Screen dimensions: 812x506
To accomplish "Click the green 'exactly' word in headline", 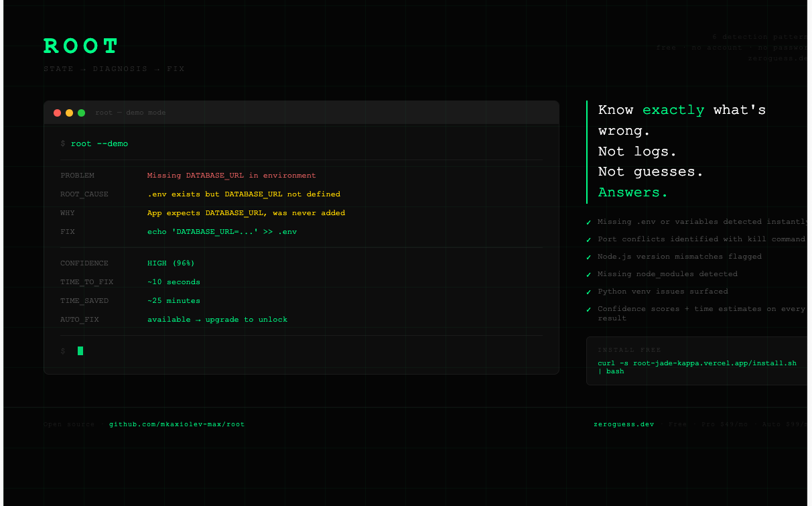I will click(673, 110).
